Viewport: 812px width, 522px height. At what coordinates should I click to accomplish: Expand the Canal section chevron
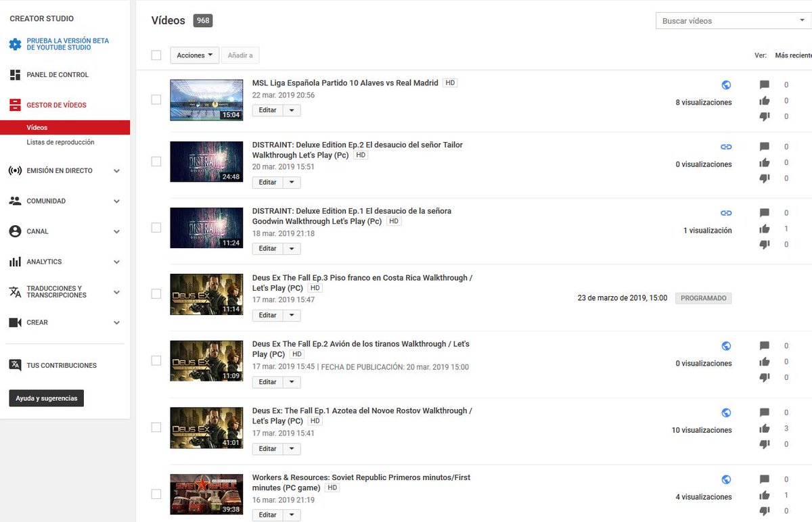116,232
